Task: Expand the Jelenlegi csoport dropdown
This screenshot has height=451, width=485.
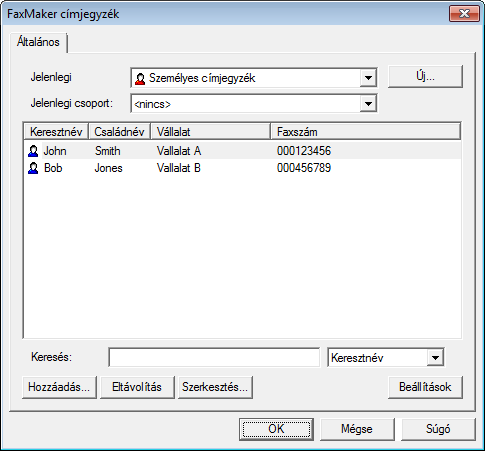Action: 368,104
